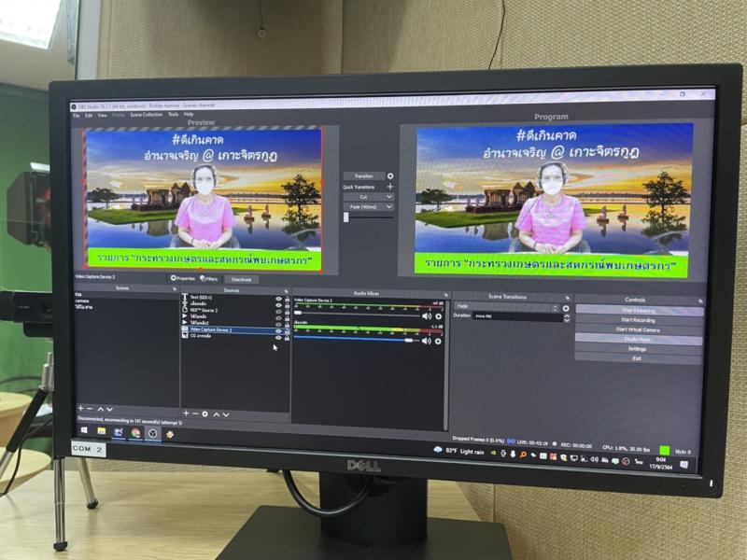This screenshot has width=747, height=560.
Task: Toggle visibility of the Text (GDI+) source
Action: pos(278,299)
